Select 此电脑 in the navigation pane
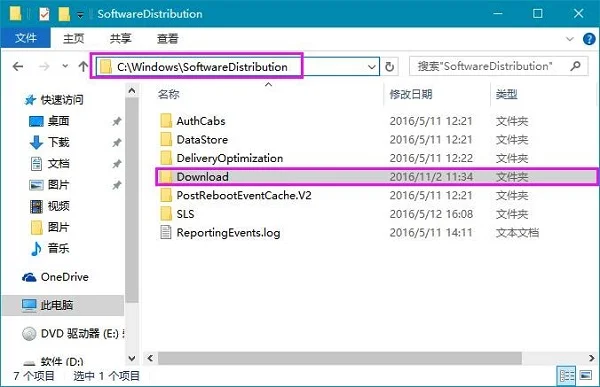This screenshot has width=600, height=387. [x=62, y=305]
